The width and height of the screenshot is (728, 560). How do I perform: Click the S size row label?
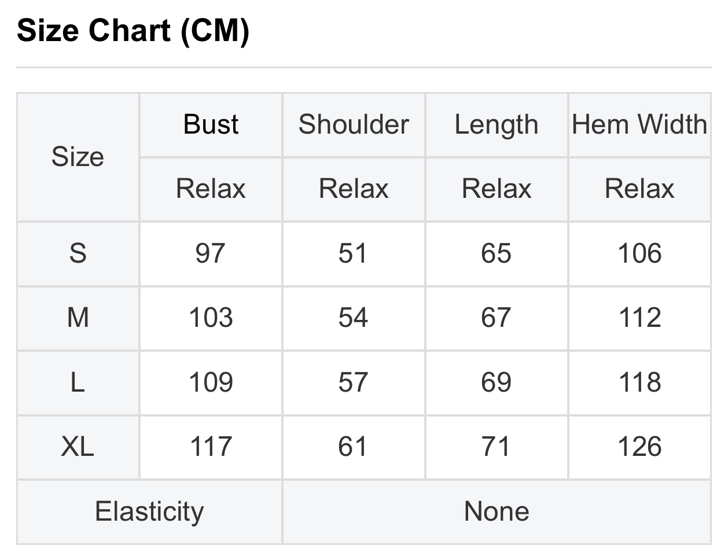click(x=78, y=253)
